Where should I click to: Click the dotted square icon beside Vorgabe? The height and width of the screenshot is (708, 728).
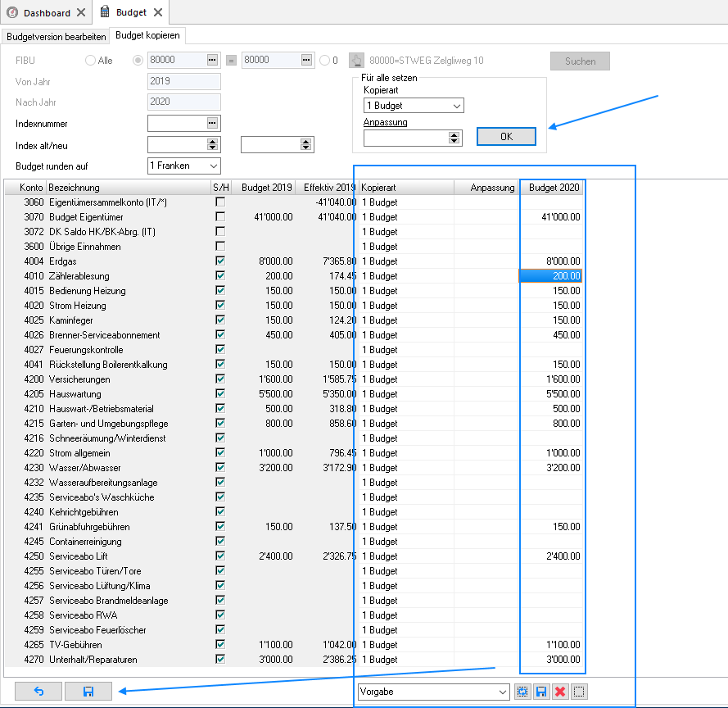[x=579, y=692]
